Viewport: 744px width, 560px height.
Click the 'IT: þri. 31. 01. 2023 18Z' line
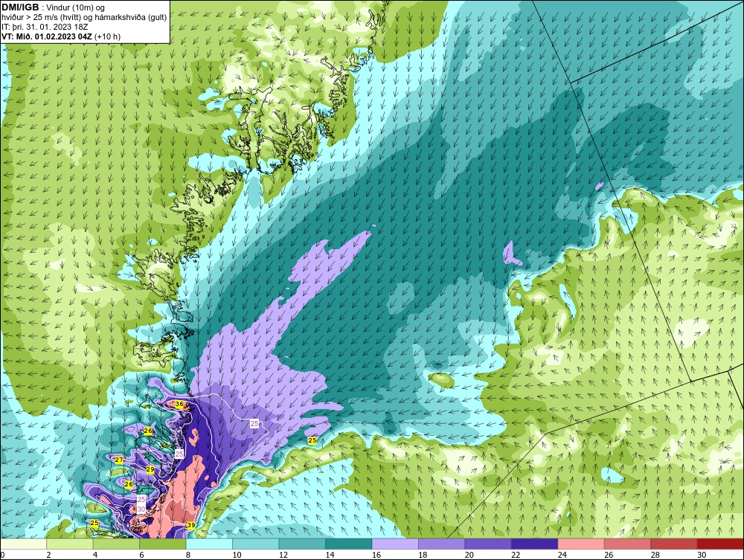pos(45,27)
